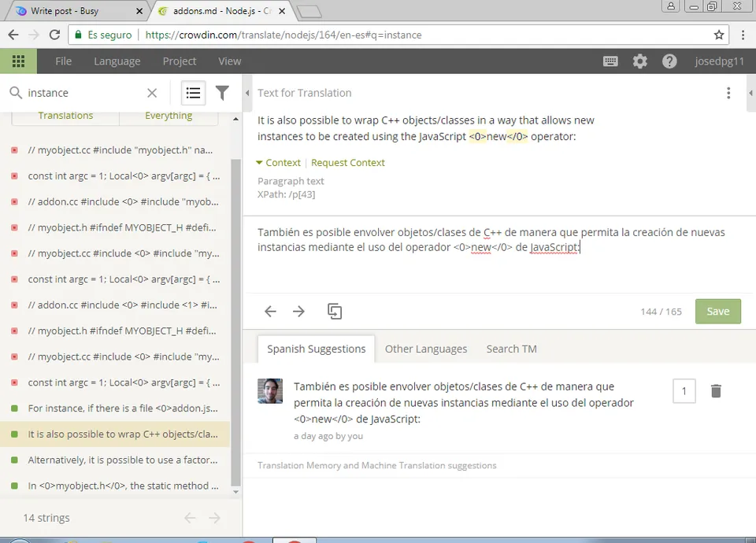The width and height of the screenshot is (756, 543).
Task: Click the secure site padlock icon
Action: (78, 35)
